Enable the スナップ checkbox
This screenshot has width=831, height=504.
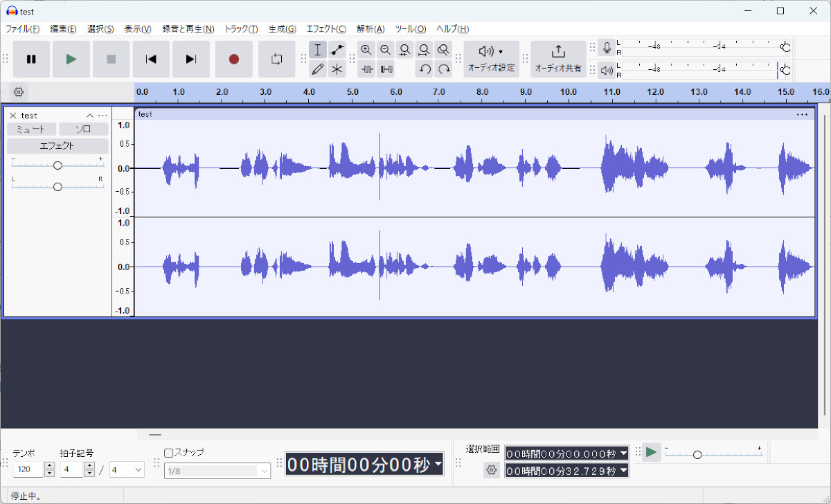coord(167,452)
